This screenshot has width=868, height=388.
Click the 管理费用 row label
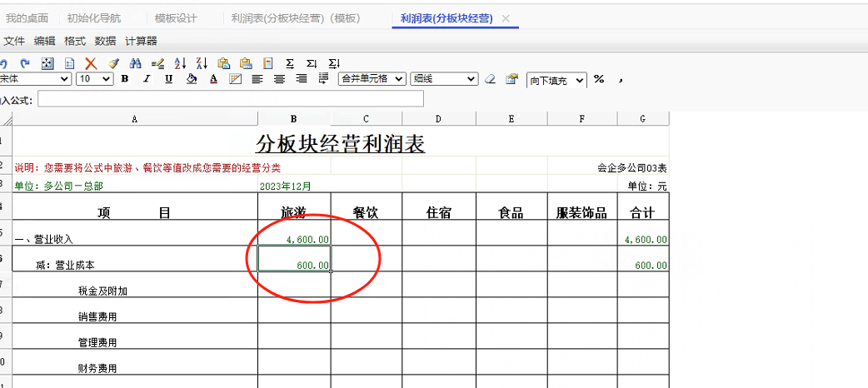pos(97,342)
